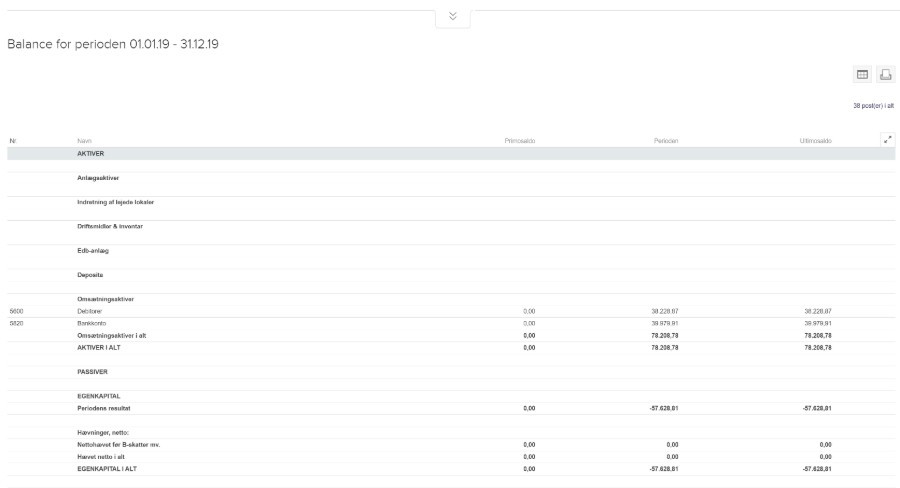Select the AKTIVER heading row

coord(91,154)
